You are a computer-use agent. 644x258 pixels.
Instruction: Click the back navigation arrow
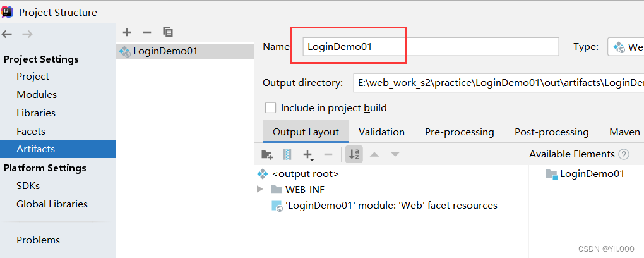coord(7,34)
